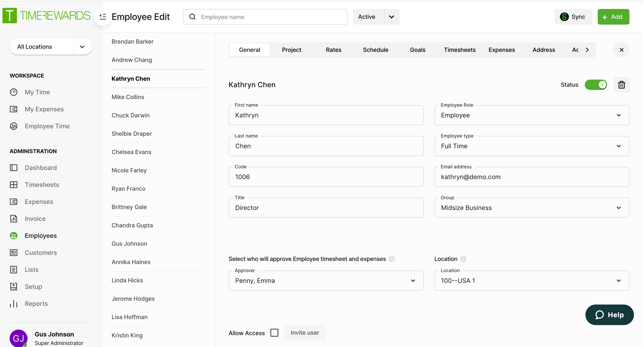The width and height of the screenshot is (644, 347).
Task: Click the Email address field
Action: (532, 177)
